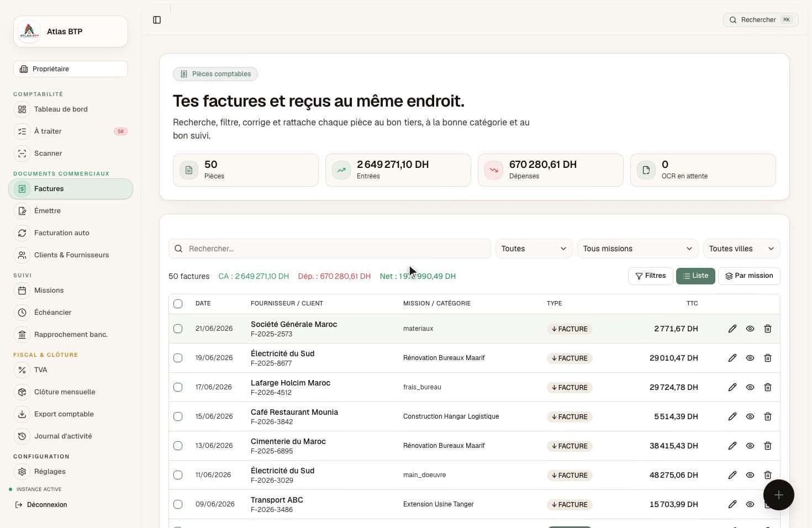Click the Extension Usine Tanger mission cell
812x528 pixels.
[439, 504]
